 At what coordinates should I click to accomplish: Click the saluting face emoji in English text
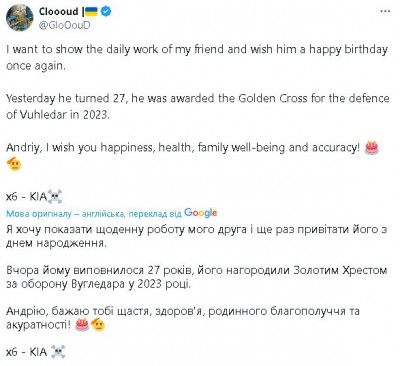click(14, 164)
